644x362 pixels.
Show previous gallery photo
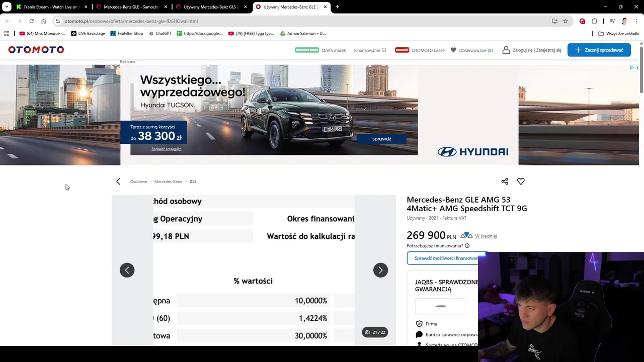tap(127, 270)
